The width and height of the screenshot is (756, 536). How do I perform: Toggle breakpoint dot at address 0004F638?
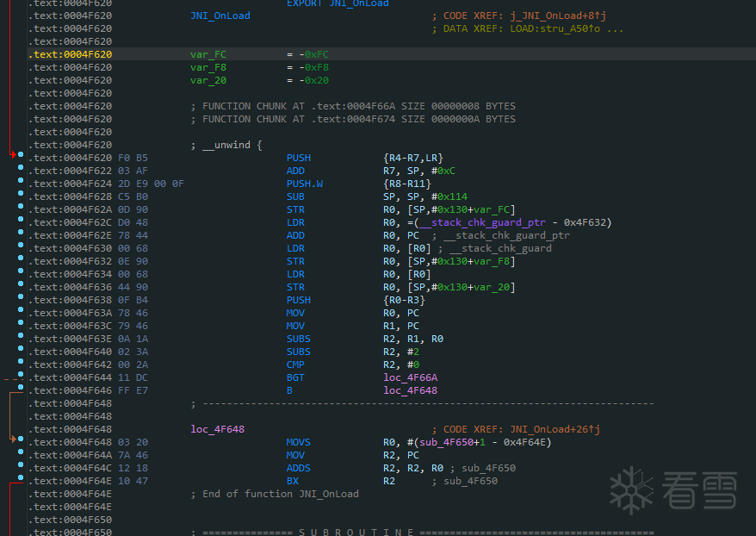[x=21, y=296]
